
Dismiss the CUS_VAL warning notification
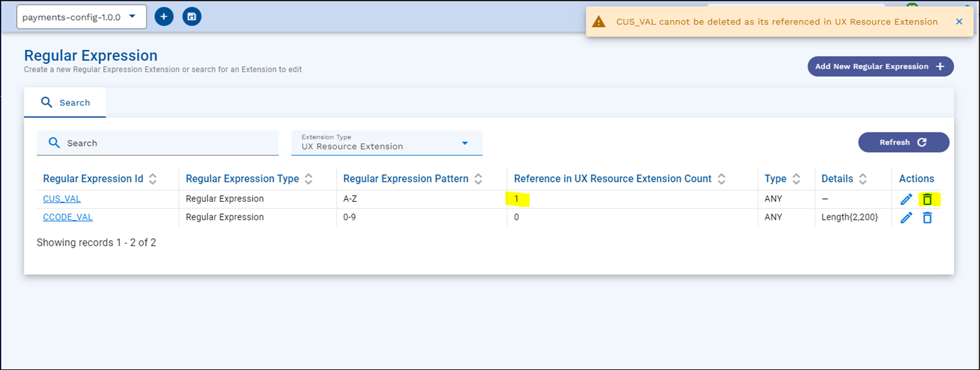pos(959,22)
